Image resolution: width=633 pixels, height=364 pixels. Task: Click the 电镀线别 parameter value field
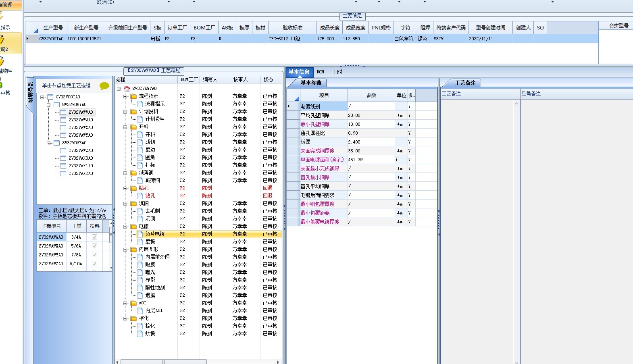[371, 106]
